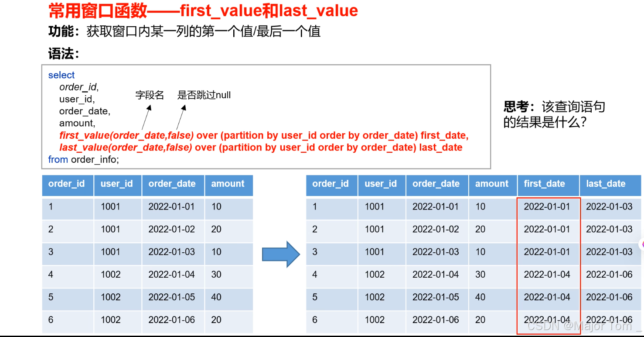Click amount 30 in the result table
The image size is (644, 337).
coord(480,275)
